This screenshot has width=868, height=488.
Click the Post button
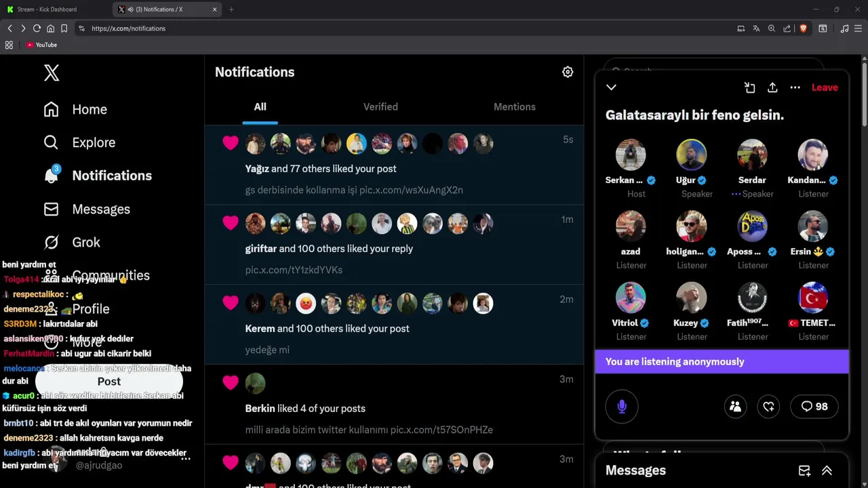click(109, 382)
